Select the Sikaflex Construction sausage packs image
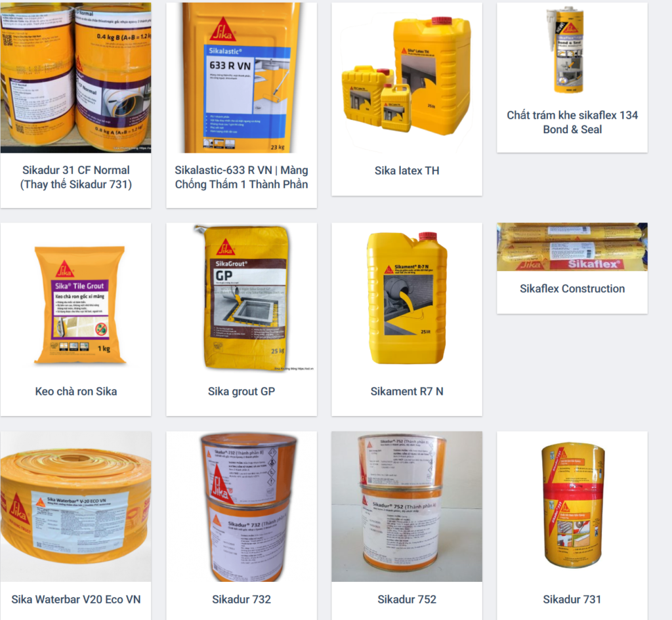 (572, 247)
